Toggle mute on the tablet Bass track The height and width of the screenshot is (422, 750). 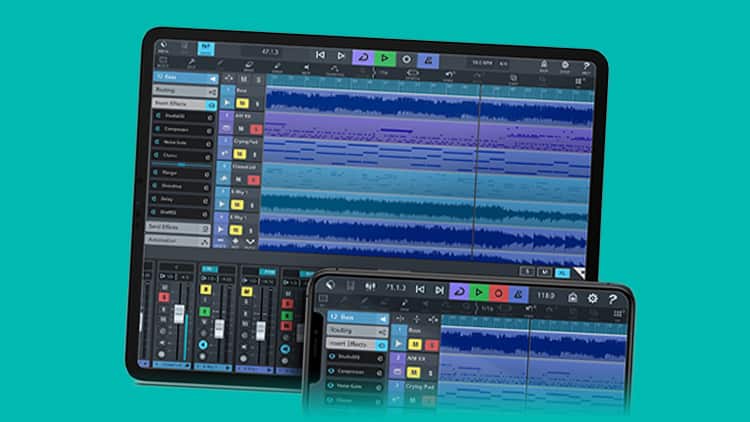click(242, 103)
